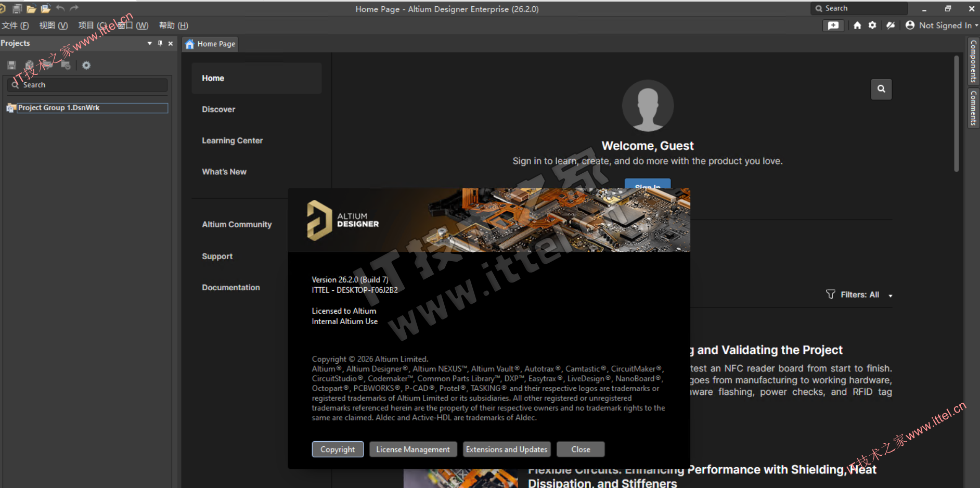Image resolution: width=980 pixels, height=488 pixels.
Task: Click the magnifier search button on Home Page
Action: (881, 89)
